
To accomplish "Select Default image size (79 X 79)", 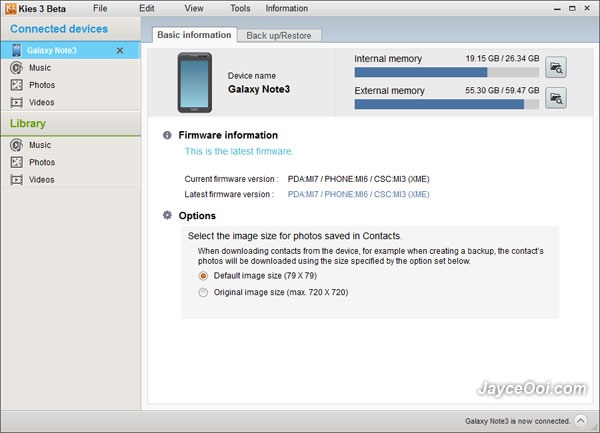I will pos(203,276).
